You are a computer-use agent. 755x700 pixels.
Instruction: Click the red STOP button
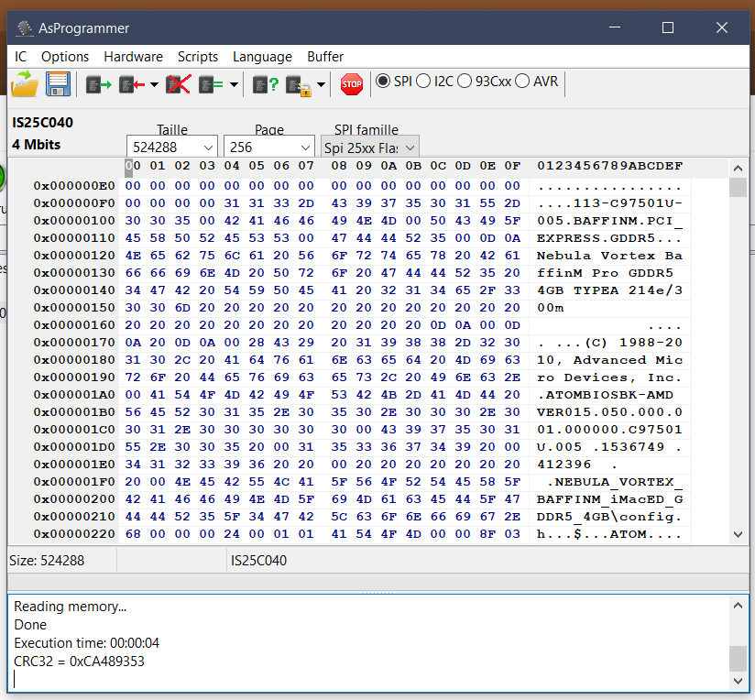click(x=352, y=84)
